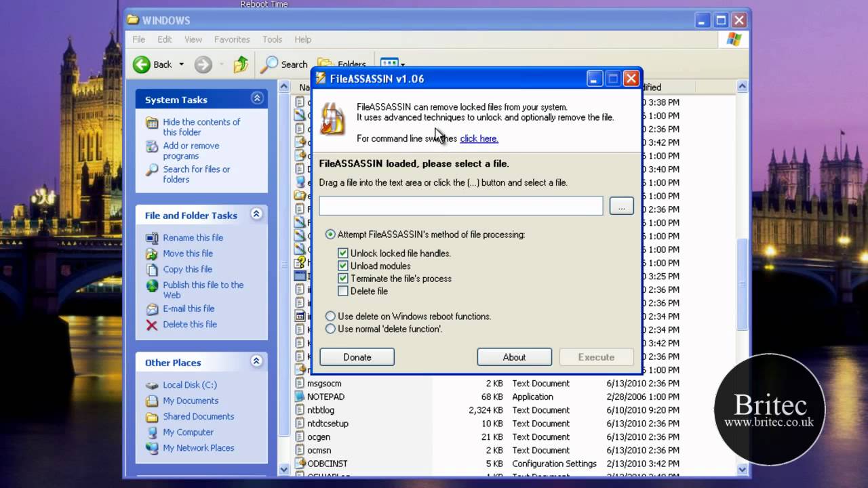868x488 pixels.
Task: Open the Shared Documents folder icon
Action: click(152, 417)
